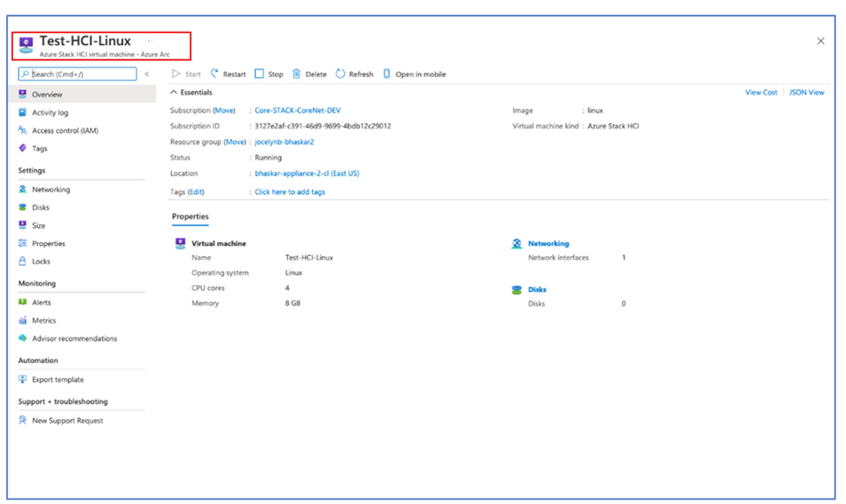The width and height of the screenshot is (846, 504).
Task: Click the Advisor recommendations cloud icon
Action: tap(23, 337)
